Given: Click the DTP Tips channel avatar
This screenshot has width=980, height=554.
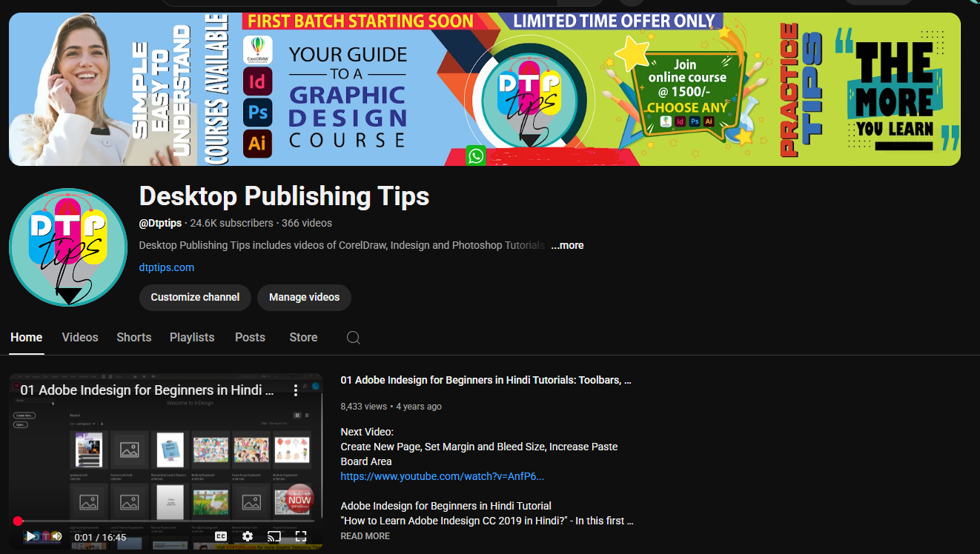Looking at the screenshot, I should point(68,247).
